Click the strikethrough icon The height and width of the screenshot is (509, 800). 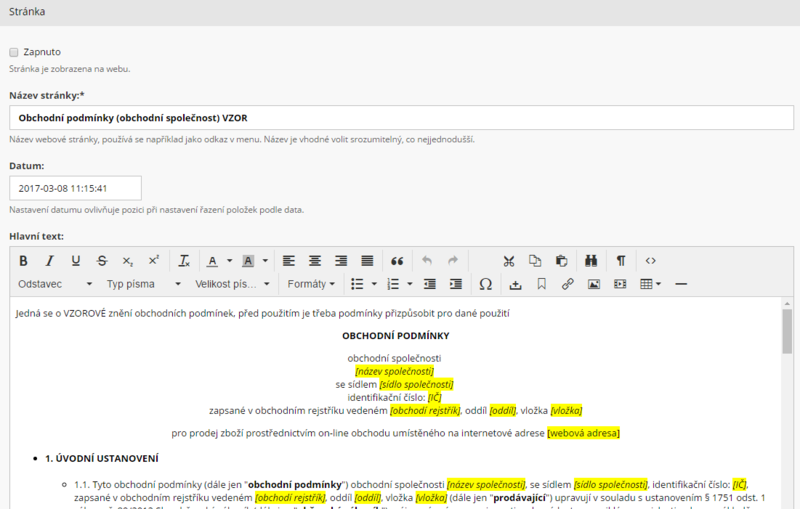[x=102, y=261]
